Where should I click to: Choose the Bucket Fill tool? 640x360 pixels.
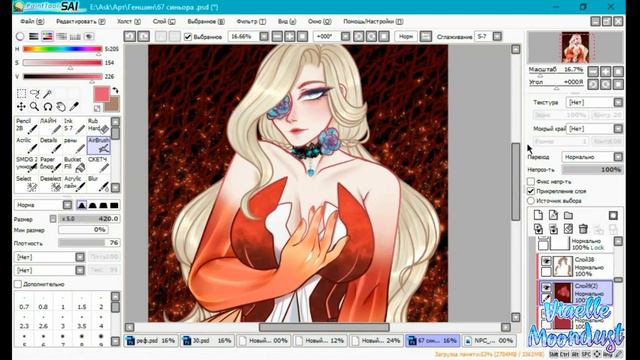(74, 164)
